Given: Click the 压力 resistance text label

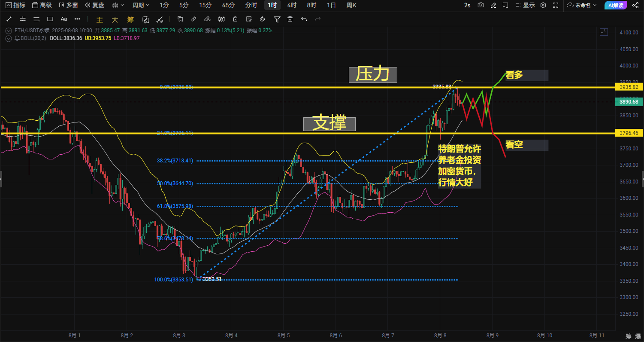Looking at the screenshot, I should (x=373, y=74).
